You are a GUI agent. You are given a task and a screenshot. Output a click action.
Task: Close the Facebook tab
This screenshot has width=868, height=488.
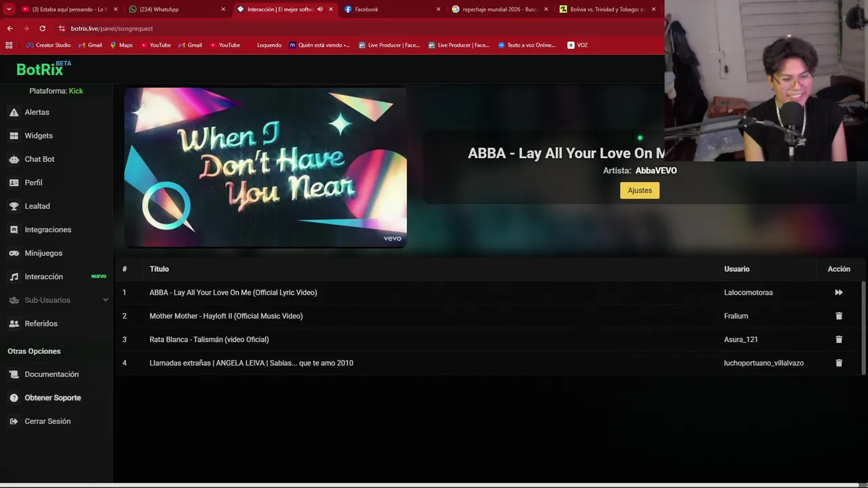pos(438,9)
